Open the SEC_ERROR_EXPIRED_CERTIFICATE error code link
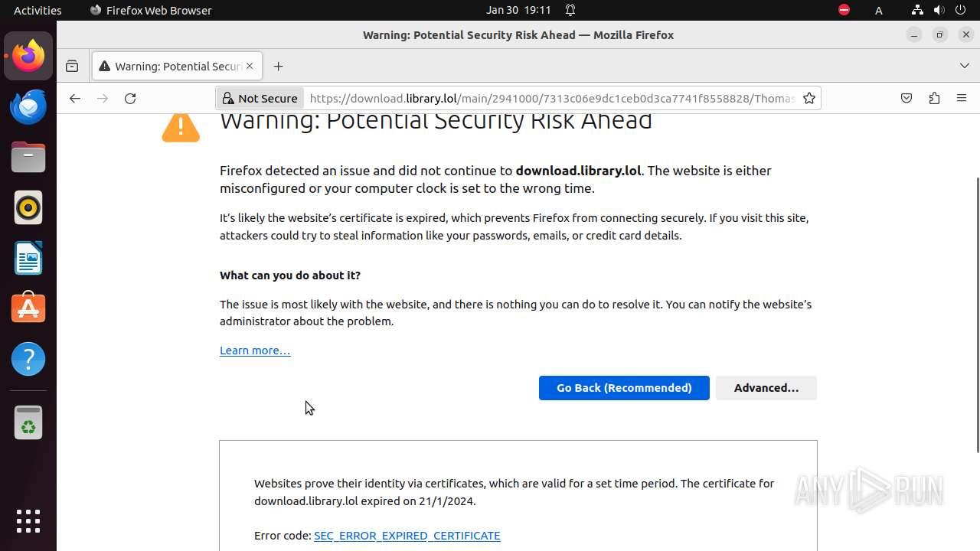This screenshot has width=980, height=551. pos(407,536)
